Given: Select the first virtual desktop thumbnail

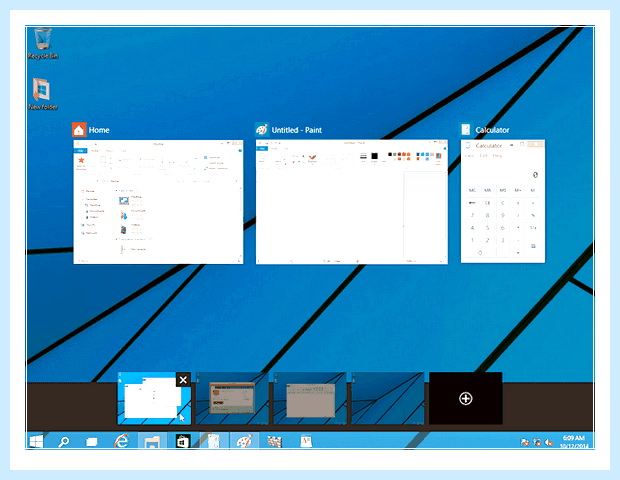Looking at the screenshot, I should (154, 399).
